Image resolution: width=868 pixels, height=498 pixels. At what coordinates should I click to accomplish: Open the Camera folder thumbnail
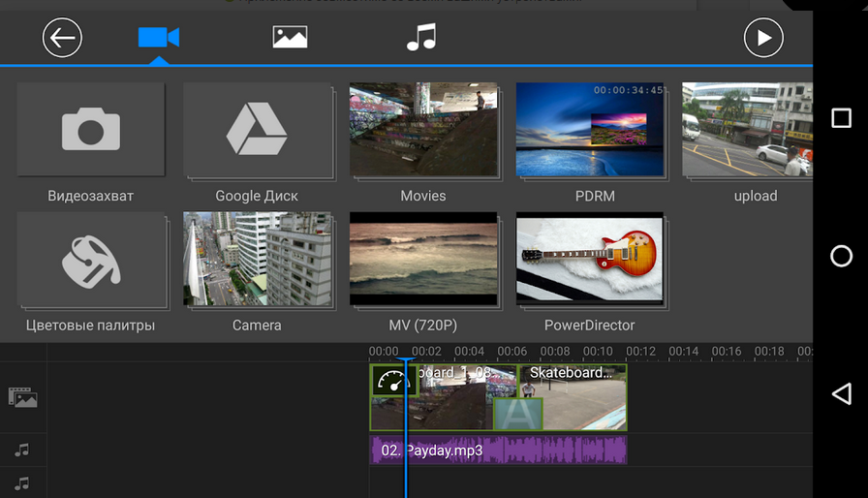[257, 260]
